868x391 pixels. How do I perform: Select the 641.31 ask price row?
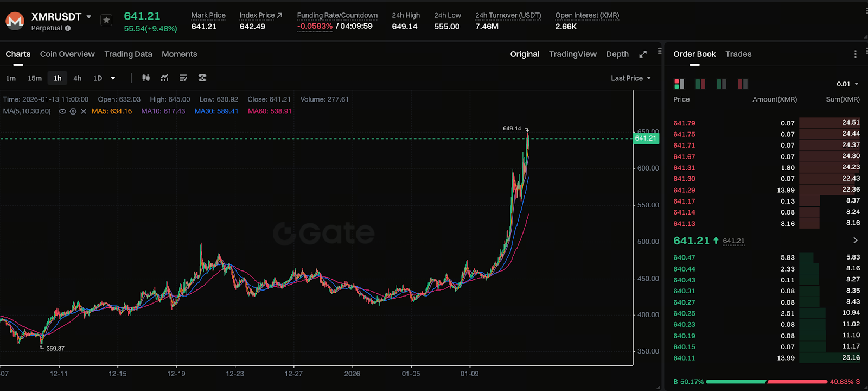pos(766,168)
